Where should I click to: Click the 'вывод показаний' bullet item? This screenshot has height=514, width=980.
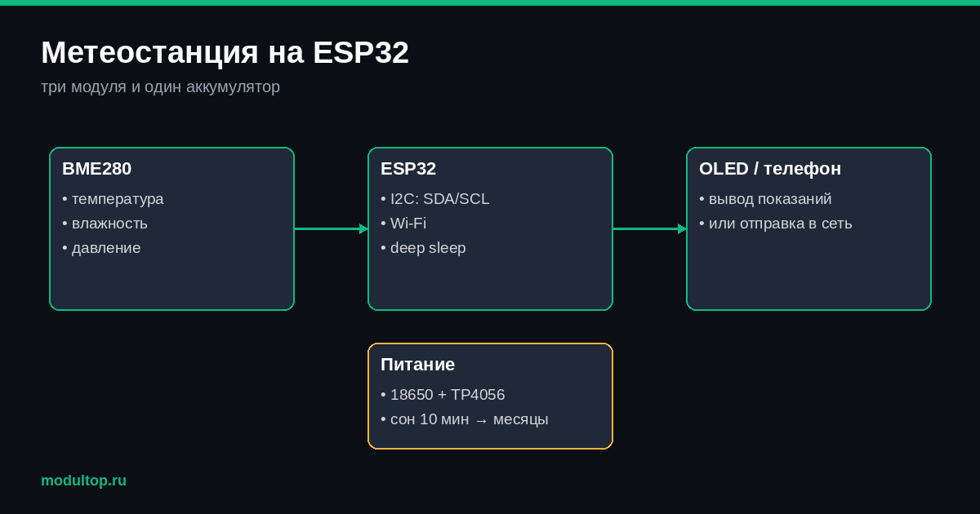[765, 199]
